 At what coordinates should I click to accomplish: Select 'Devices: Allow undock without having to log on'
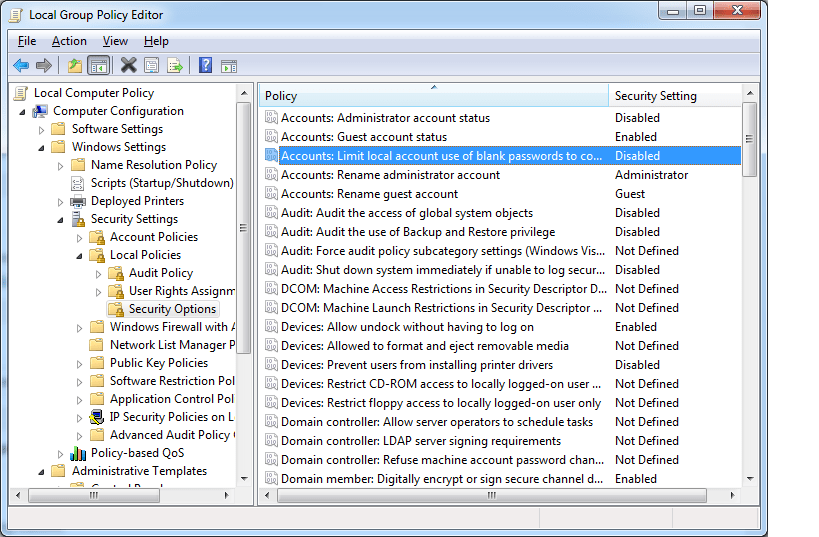[407, 326]
